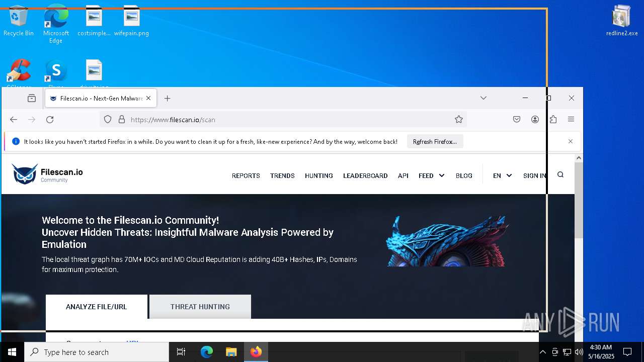The image size is (644, 362).
Task: Open Recycle Bin desktop icon
Action: pos(18,21)
